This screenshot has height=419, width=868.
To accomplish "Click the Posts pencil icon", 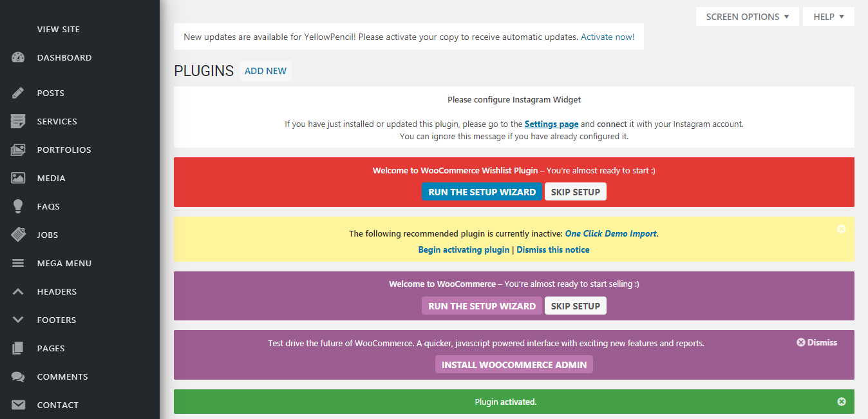I will 18,93.
